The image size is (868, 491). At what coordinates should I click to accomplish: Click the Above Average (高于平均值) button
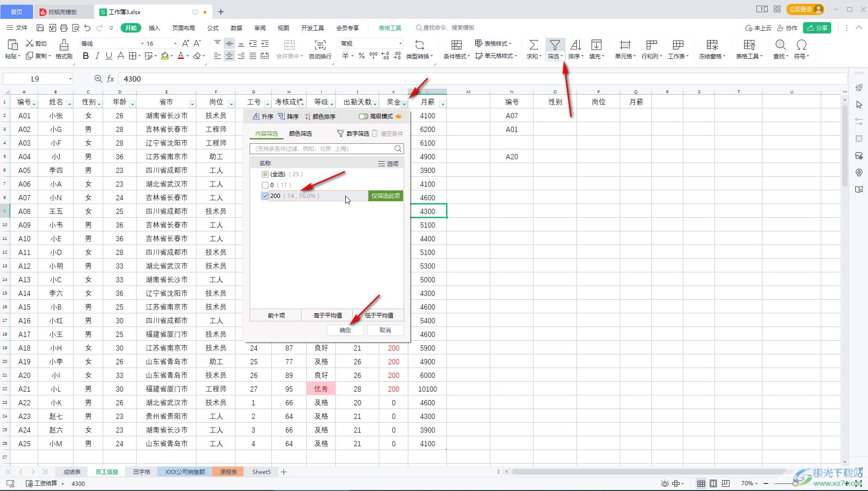tap(327, 315)
